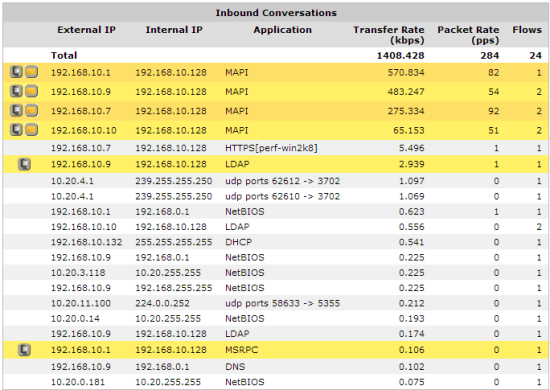Image resolution: width=550 pixels, height=390 pixels.
Task: Click the monitor icon beside the 192.168.10.7 MAPI row
Action: click(16, 110)
